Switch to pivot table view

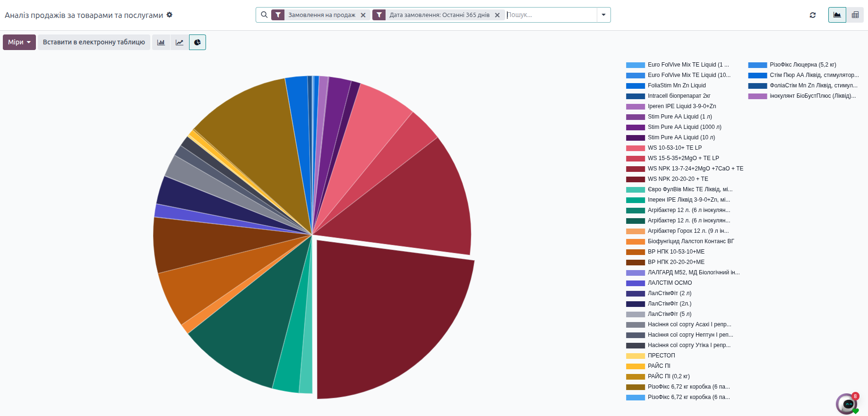pyautogui.click(x=855, y=15)
